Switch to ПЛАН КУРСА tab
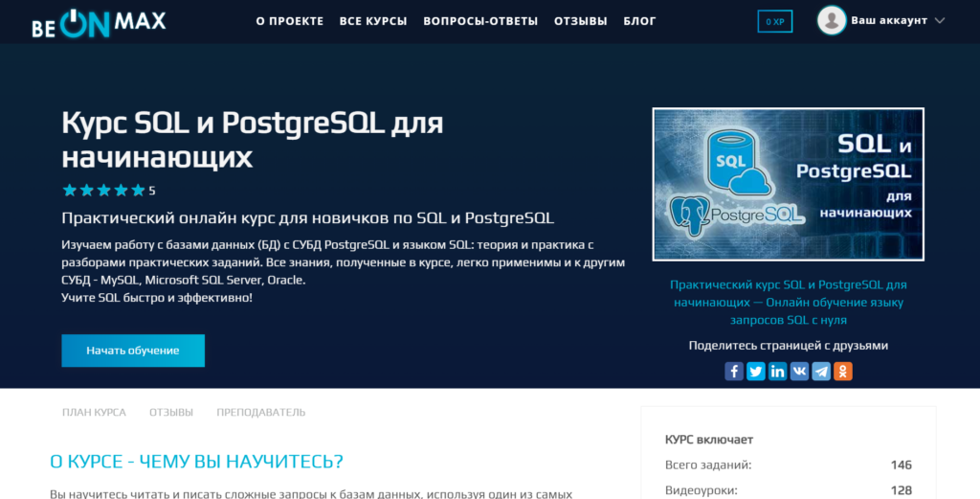The height and width of the screenshot is (499, 980). [94, 412]
